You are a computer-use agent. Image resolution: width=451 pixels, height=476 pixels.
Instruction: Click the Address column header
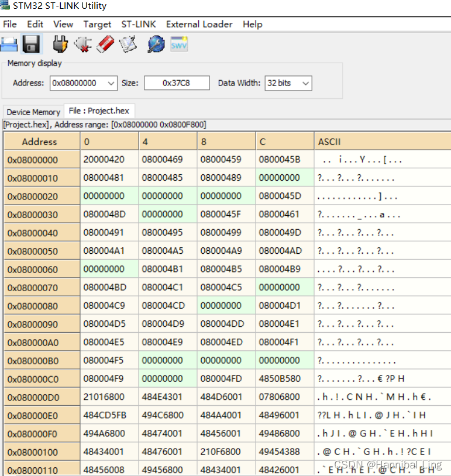[42, 142]
